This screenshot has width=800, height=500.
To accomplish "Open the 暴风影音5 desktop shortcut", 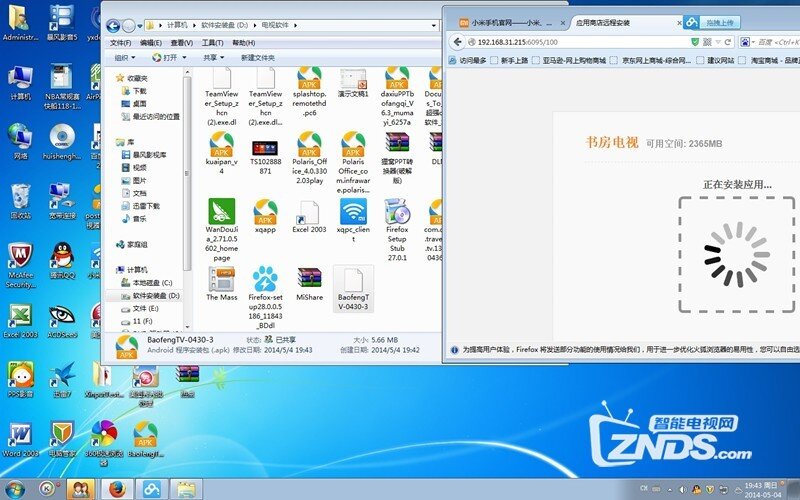I will pos(62,23).
